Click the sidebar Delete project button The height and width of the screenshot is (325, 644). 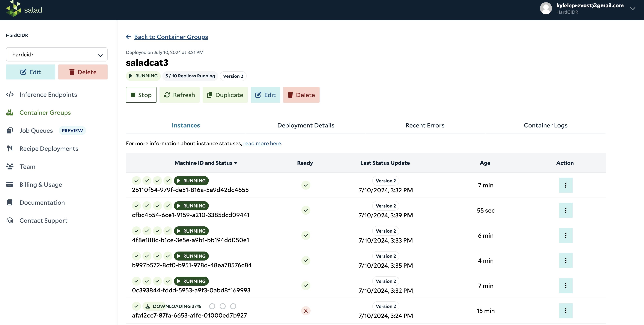click(83, 72)
